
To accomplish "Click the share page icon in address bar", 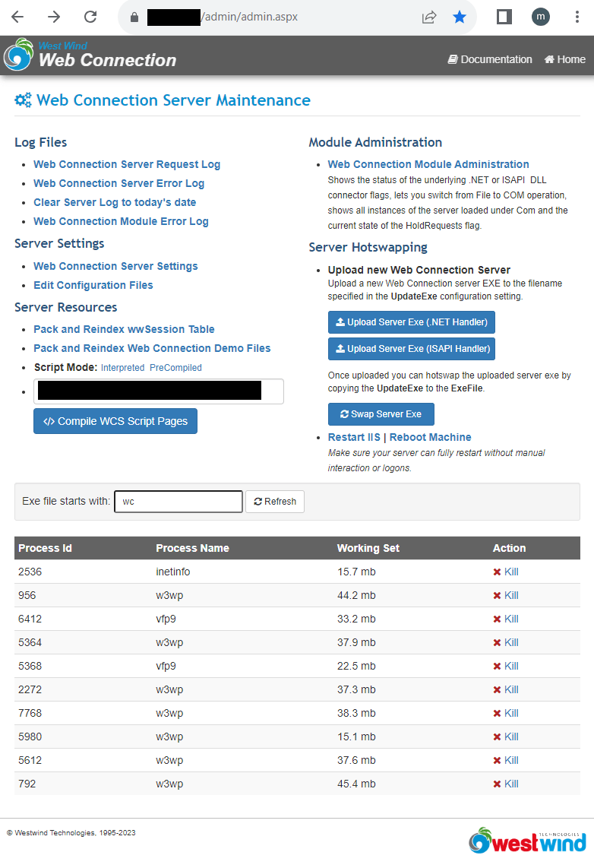I will 429,17.
